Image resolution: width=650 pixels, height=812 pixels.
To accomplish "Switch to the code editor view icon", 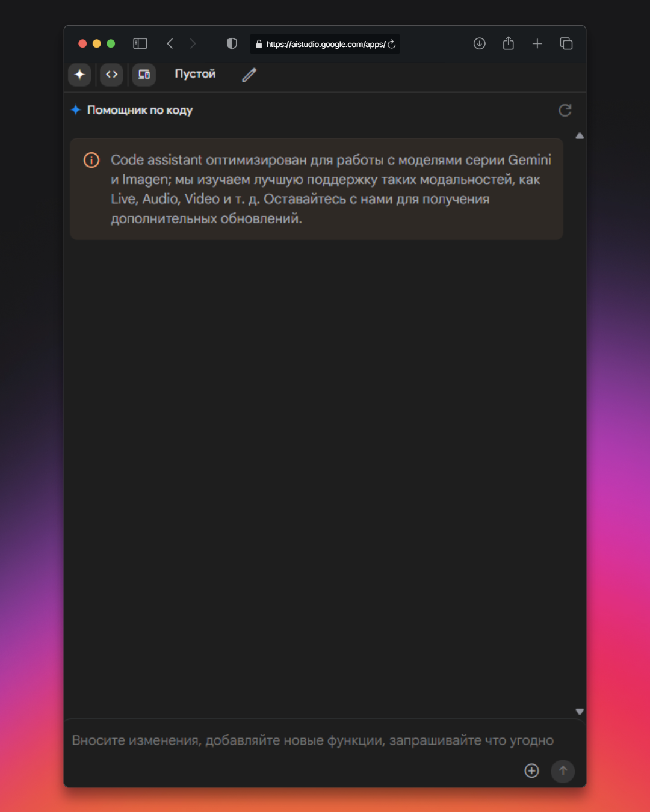I will click(111, 75).
